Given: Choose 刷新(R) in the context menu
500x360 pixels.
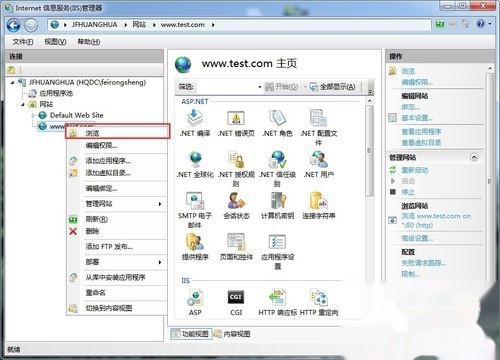Looking at the screenshot, I should click(117, 219).
